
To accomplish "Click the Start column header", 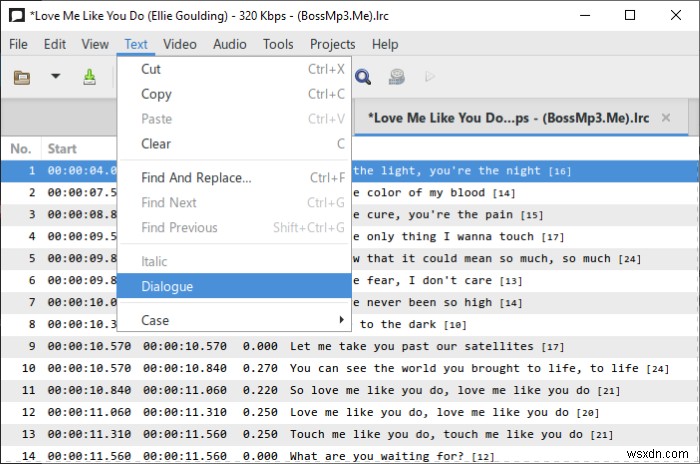I will click(62, 149).
